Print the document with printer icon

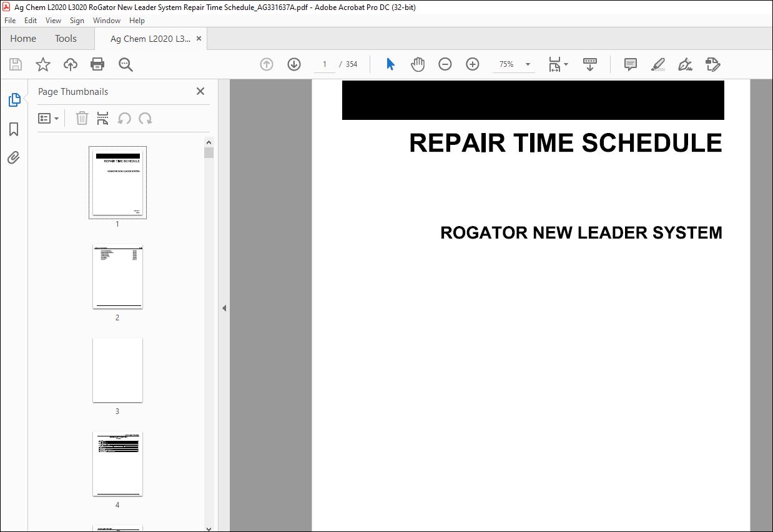[x=97, y=64]
